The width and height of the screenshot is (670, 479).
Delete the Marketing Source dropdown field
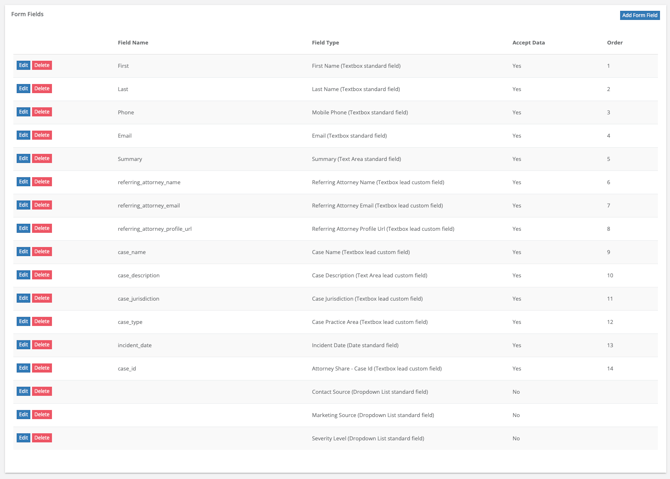(42, 414)
